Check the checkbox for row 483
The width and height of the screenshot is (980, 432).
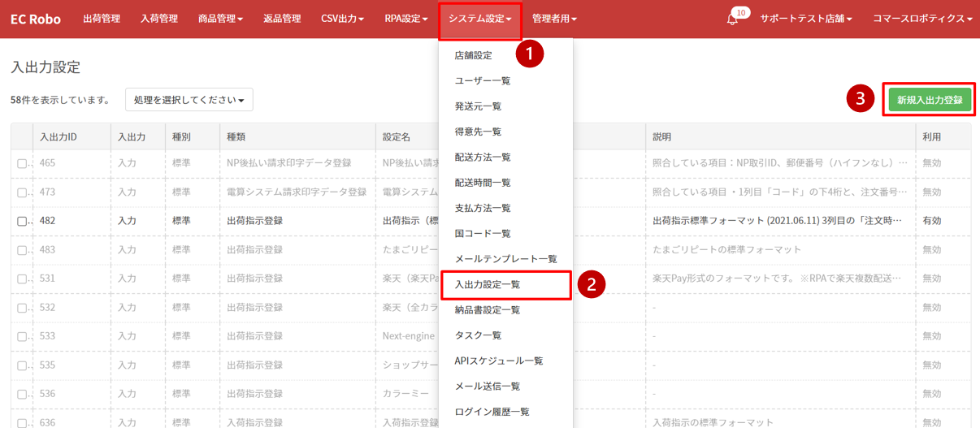(x=22, y=250)
